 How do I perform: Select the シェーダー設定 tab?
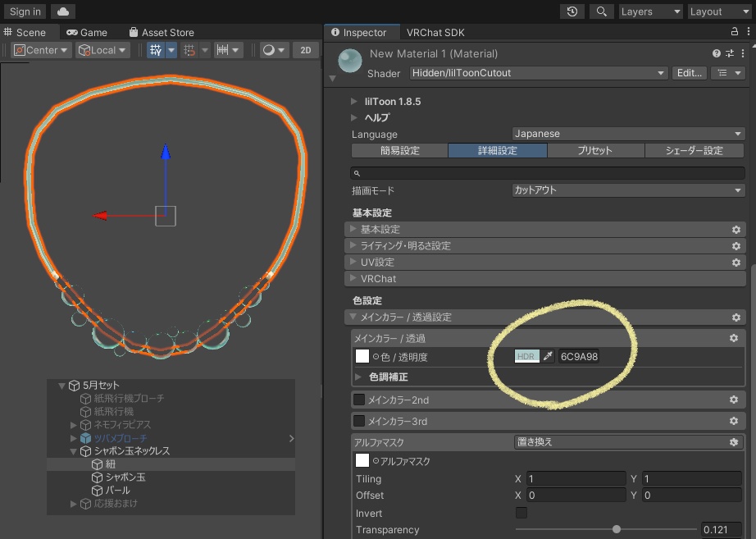(695, 151)
